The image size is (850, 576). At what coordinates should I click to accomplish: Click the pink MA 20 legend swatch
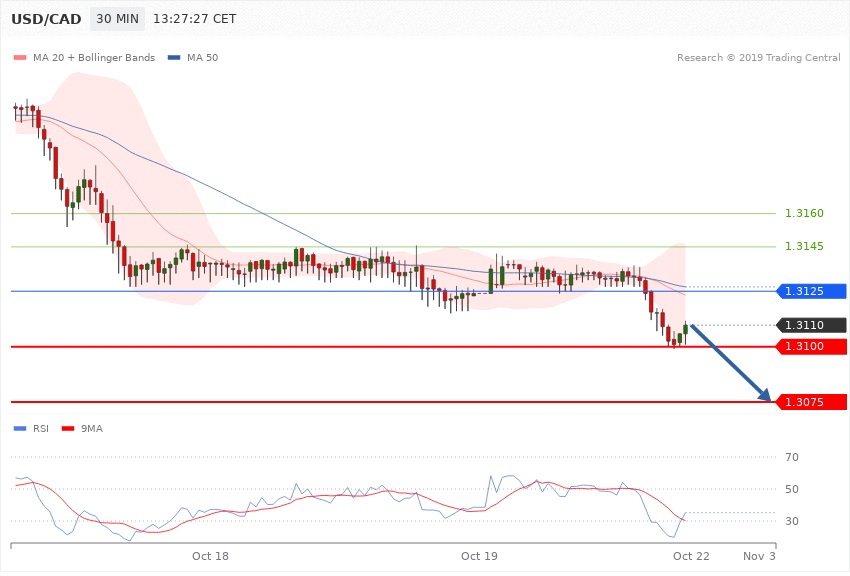[x=20, y=57]
